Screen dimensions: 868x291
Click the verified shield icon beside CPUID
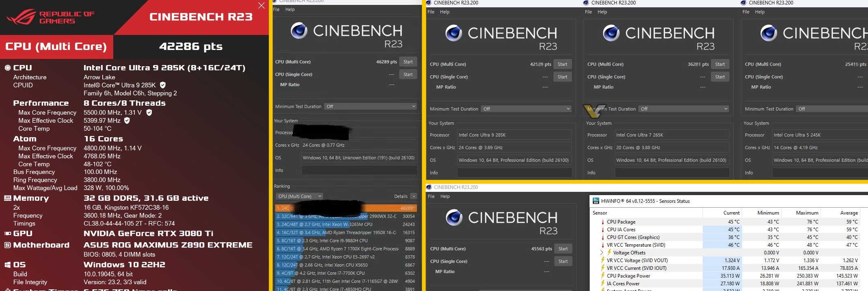pos(163,85)
